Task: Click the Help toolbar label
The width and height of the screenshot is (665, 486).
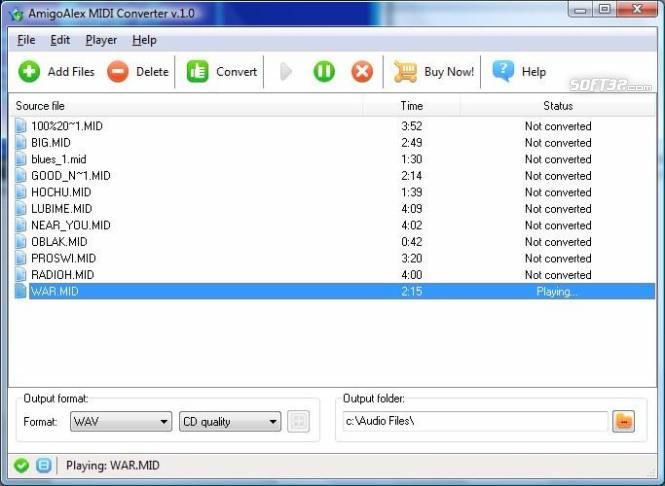Action: coord(534,72)
